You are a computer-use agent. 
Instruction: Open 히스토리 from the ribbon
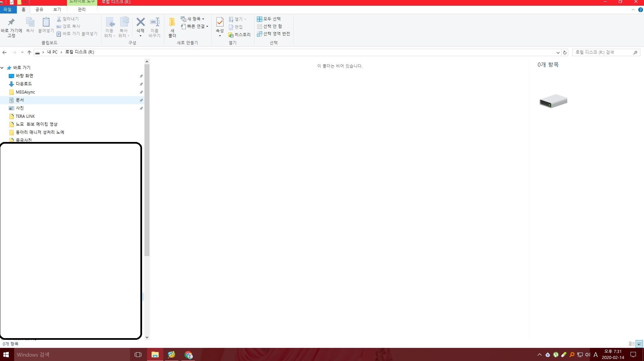click(x=239, y=35)
